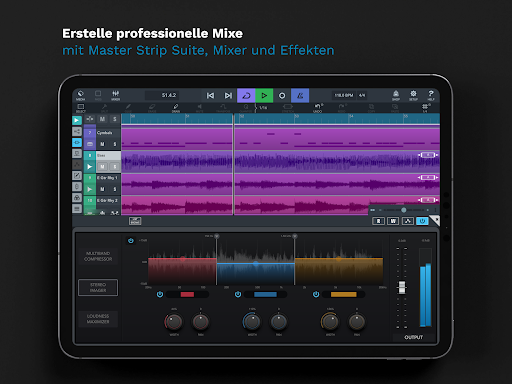The height and width of the screenshot is (384, 512).
Task: Switch to the Multiband Compressor tab
Action: (98, 256)
